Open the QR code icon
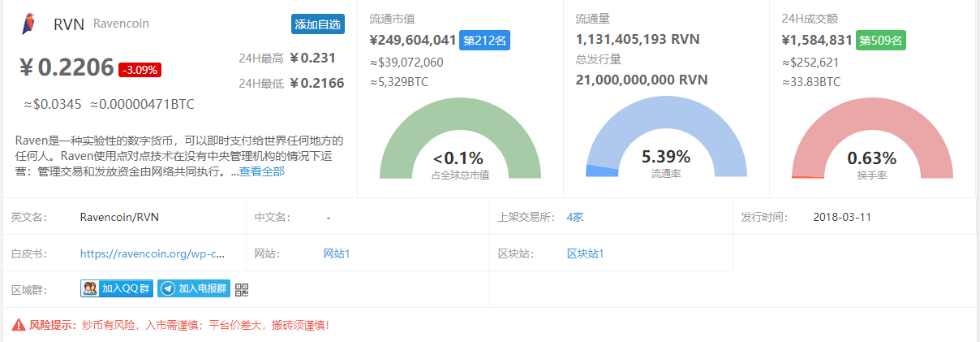980x342 pixels. pos(242,288)
